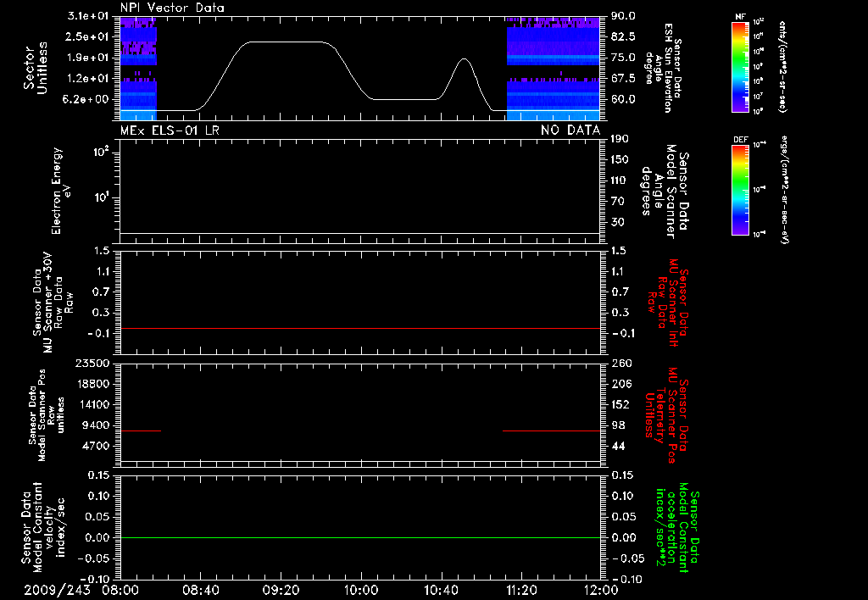Click the "2.5e+01" sector tick label

pyautogui.click(x=88, y=36)
